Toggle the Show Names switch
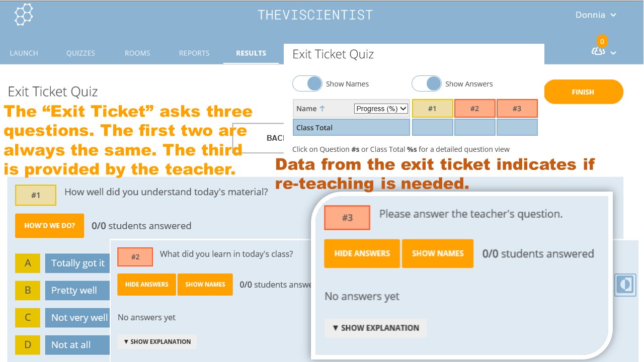Viewport: 644px width, 362px height. point(307,83)
